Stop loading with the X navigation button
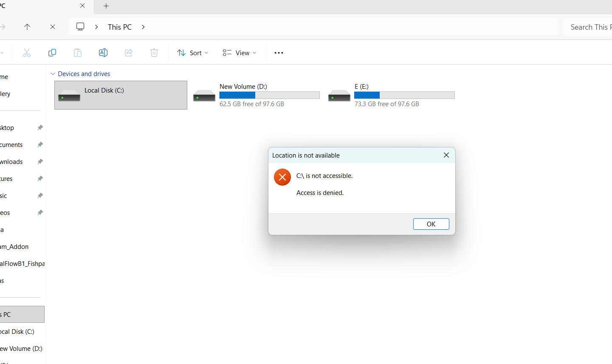This screenshot has width=612, height=364. pos(53,27)
